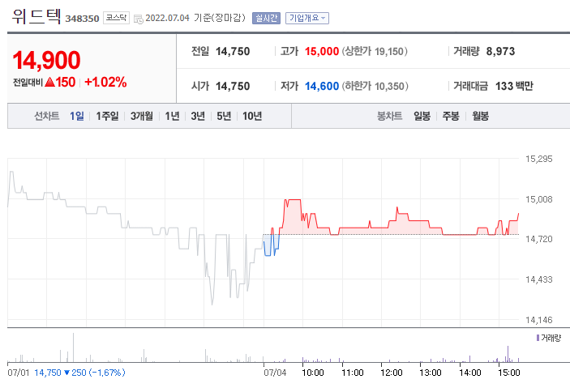The width and height of the screenshot is (570, 392).
Task: Click the 15,008 y-axis label
Action: 538,199
